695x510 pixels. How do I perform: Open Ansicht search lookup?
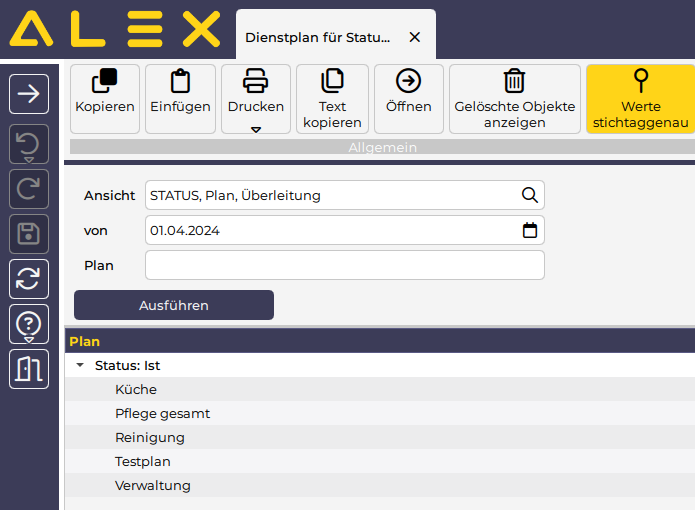click(529, 195)
